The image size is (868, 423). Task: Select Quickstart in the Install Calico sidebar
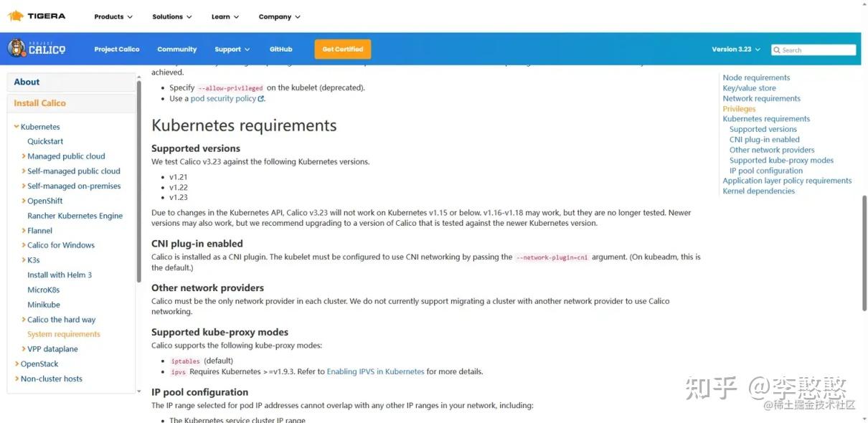click(45, 141)
